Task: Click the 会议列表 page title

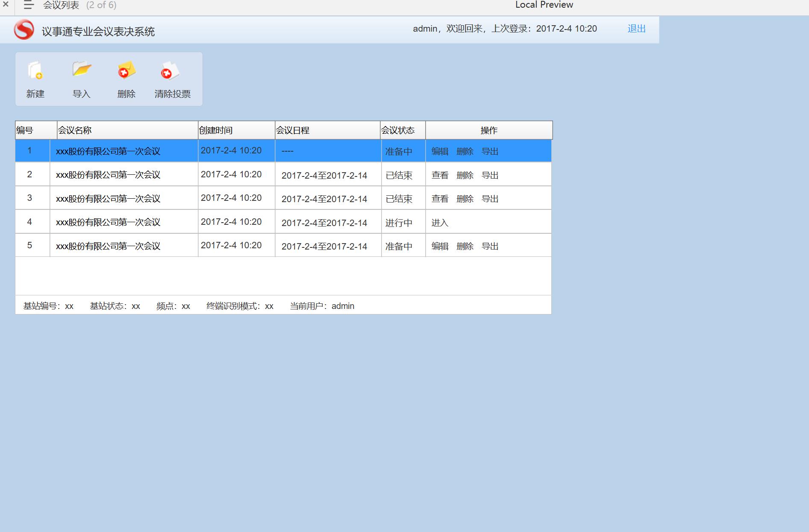Action: [61, 5]
